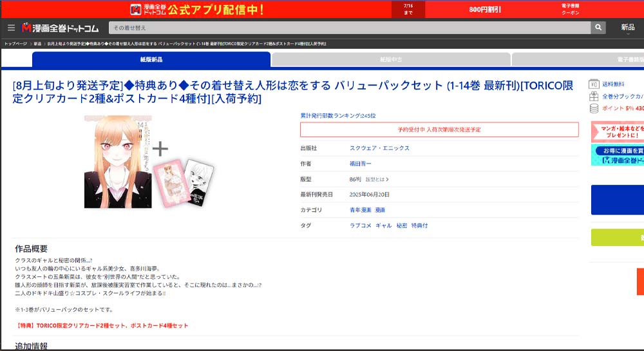This screenshot has height=351, width=644.
Task: Click the large blue button at right
Action: (x=618, y=200)
